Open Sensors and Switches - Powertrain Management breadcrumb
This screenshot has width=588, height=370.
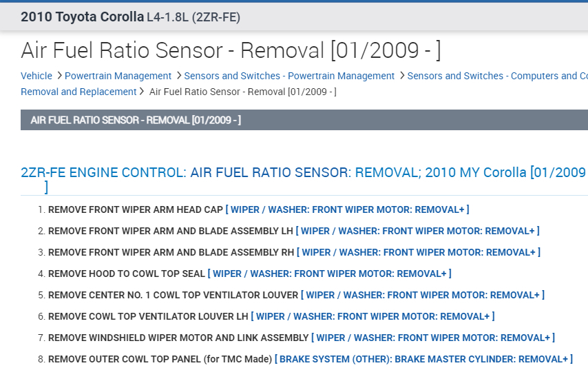click(x=289, y=76)
